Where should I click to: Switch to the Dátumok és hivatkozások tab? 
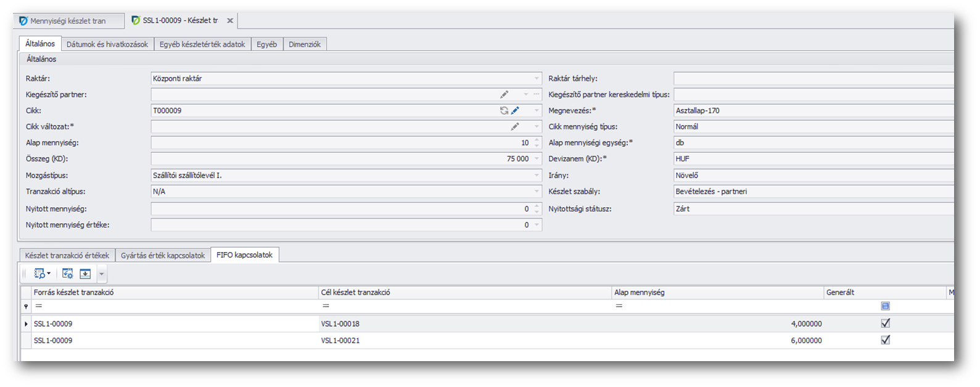point(107,44)
